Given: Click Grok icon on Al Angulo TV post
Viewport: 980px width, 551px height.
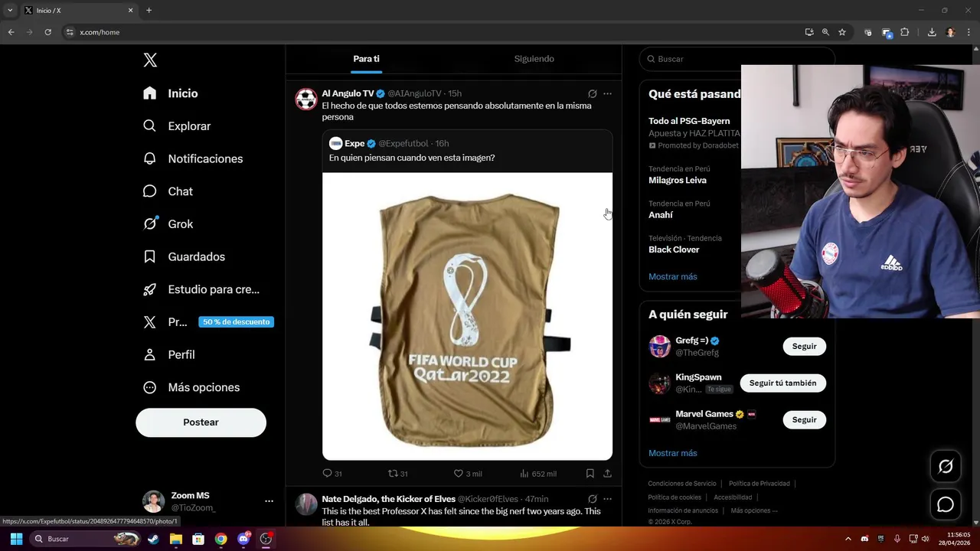Looking at the screenshot, I should click(592, 93).
